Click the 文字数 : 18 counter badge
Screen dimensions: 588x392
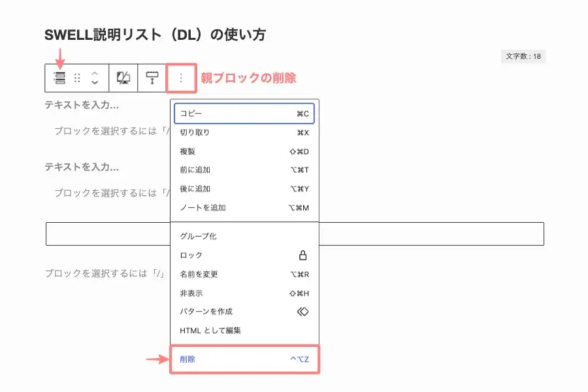coord(523,56)
